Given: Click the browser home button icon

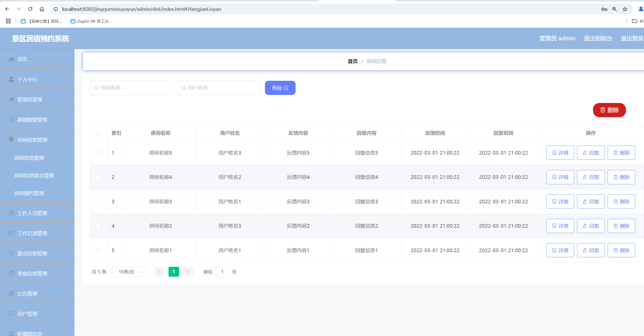Looking at the screenshot, I should pos(42,9).
